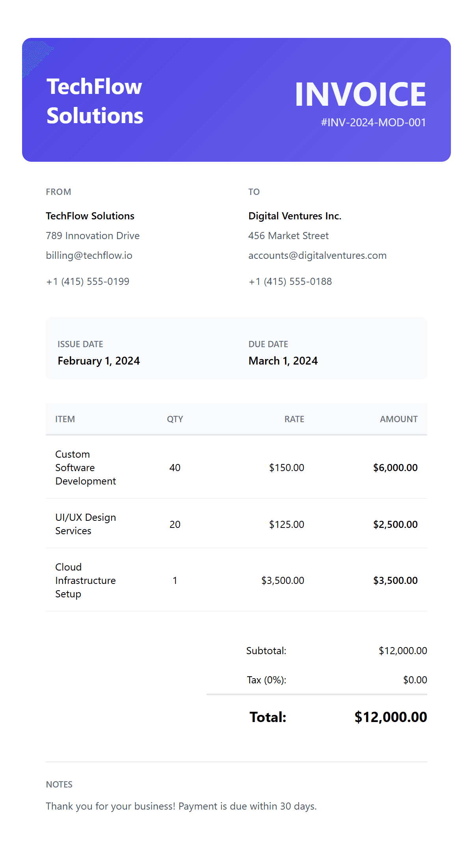Image resolution: width=473 pixels, height=868 pixels.
Task: Click the RATE column header
Action: (x=294, y=419)
